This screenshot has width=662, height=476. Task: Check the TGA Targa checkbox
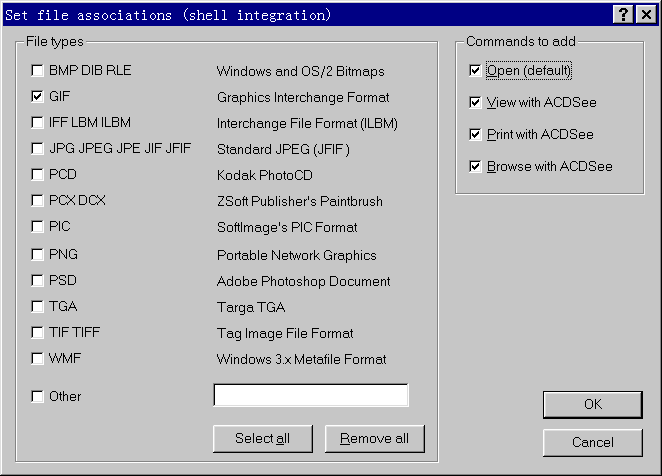pos(38,307)
